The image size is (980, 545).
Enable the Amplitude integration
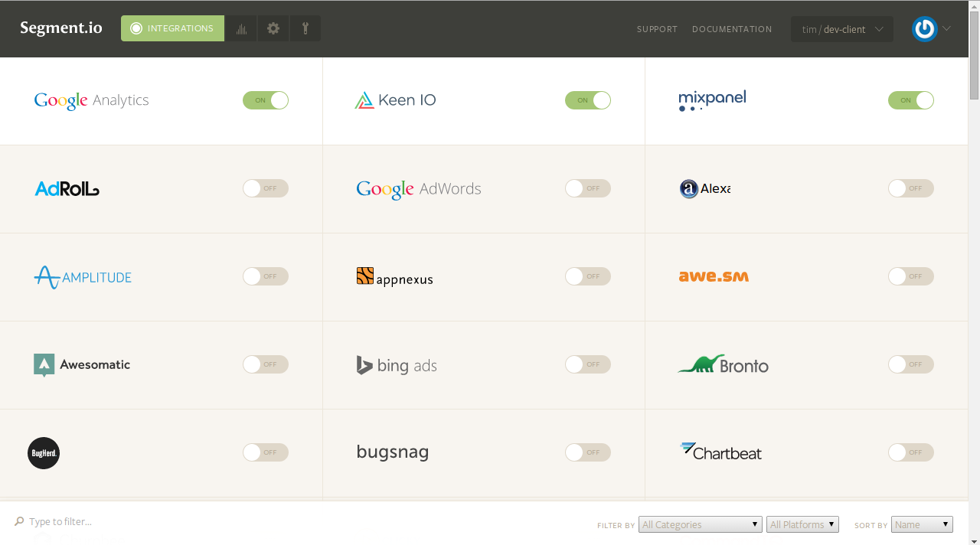(266, 276)
